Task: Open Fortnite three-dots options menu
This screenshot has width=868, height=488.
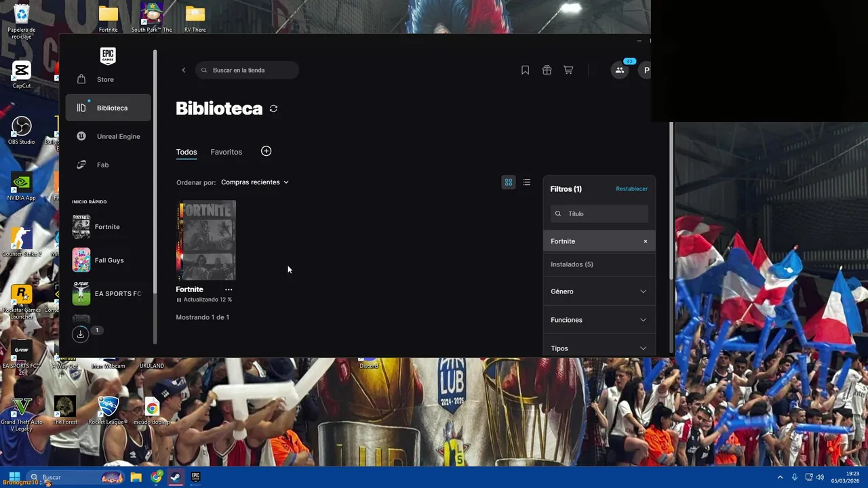Action: [x=229, y=289]
